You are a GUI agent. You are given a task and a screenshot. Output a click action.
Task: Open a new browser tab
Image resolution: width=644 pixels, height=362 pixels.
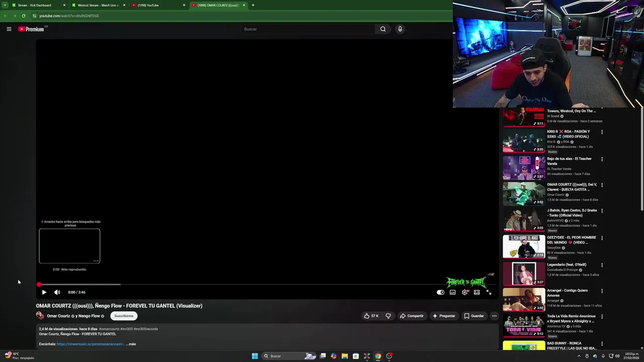pos(253,5)
